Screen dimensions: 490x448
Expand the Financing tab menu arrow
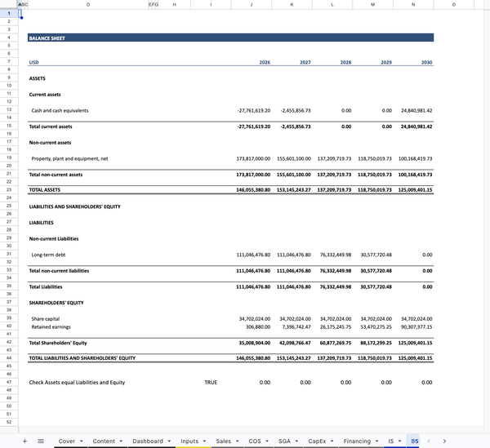(378, 441)
